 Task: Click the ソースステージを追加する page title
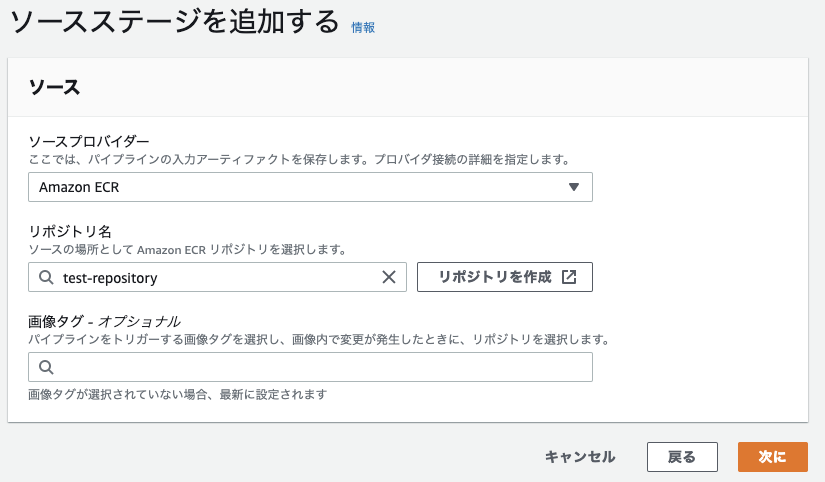click(x=175, y=22)
